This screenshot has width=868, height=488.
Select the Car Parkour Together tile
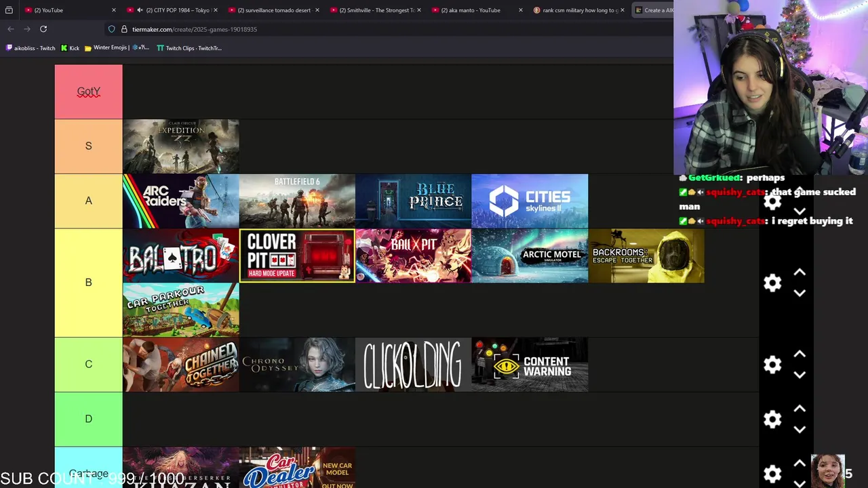181,310
